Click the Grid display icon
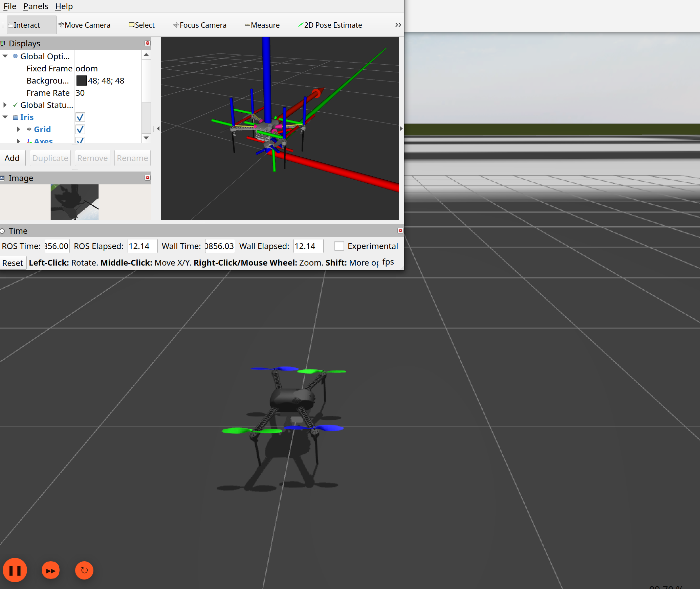The image size is (700, 589). coord(29,129)
